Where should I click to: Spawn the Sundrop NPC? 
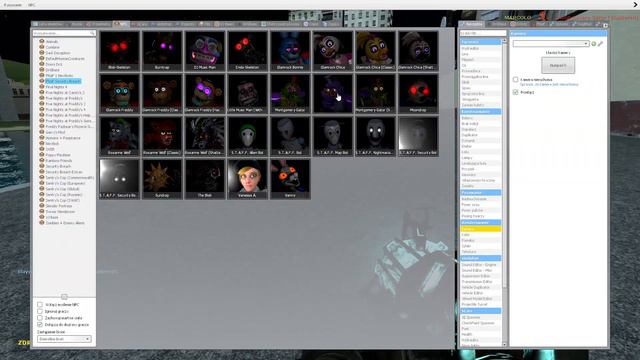(x=162, y=179)
